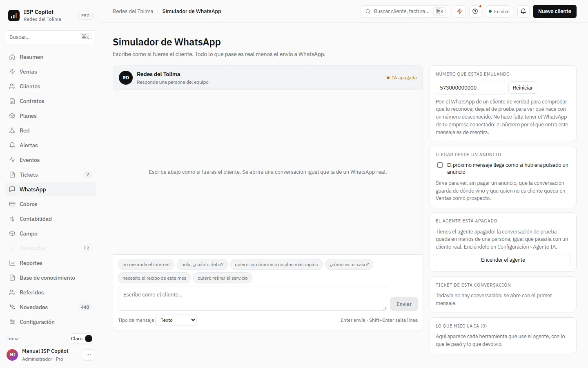Click the lightning quick actions icon in top bar
Image resolution: width=588 pixels, height=368 pixels.
460,11
